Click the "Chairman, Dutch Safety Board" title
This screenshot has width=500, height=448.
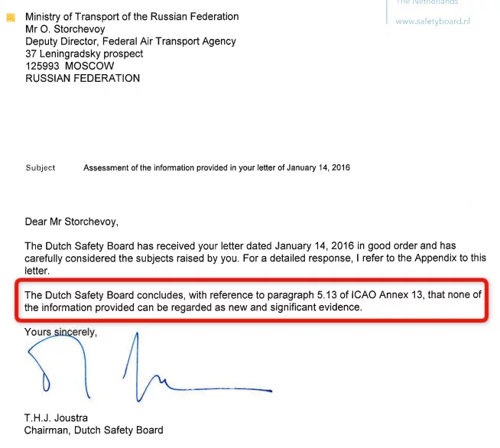click(94, 430)
